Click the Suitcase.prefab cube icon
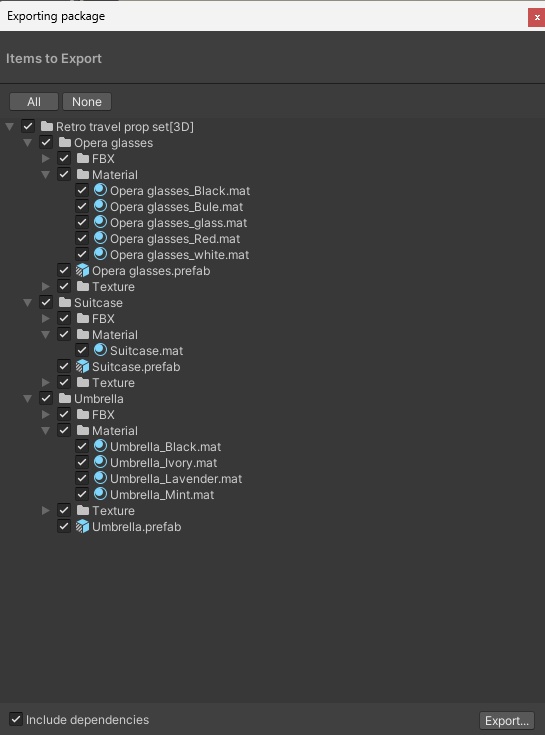Screen dimensions: 545x735 point(82,367)
